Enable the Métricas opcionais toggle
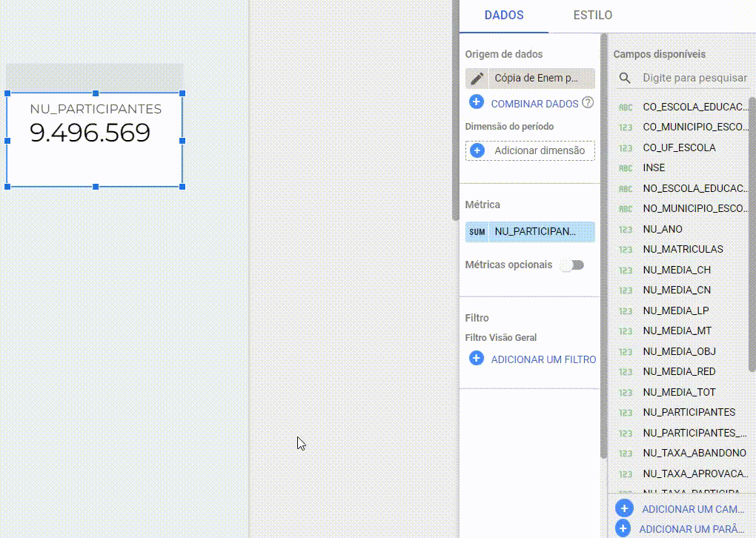Screen dimensions: 756x538 point(571,265)
